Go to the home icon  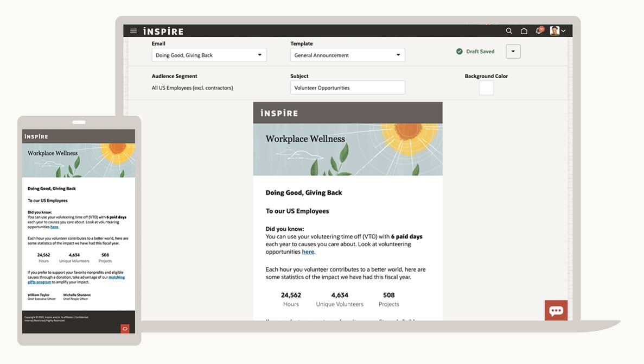pos(524,31)
